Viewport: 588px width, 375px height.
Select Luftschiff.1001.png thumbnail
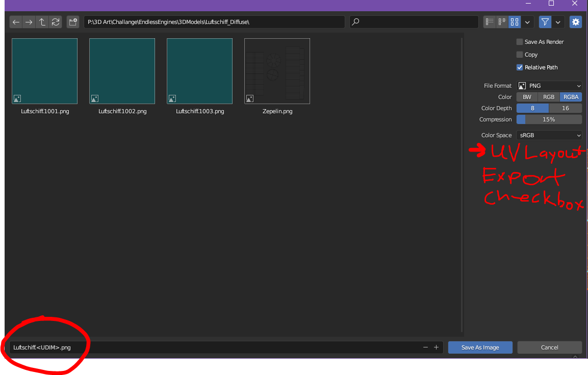[45, 71]
